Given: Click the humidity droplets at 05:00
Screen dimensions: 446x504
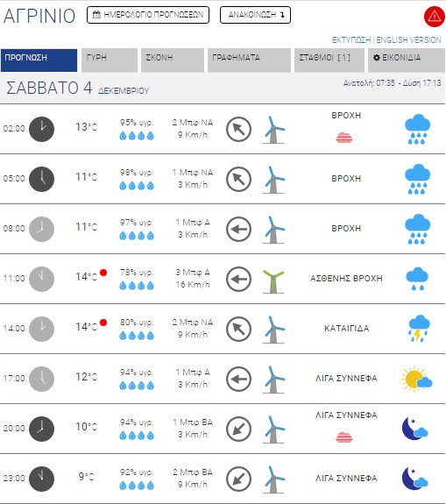Looking at the screenshot, I should click(137, 186).
